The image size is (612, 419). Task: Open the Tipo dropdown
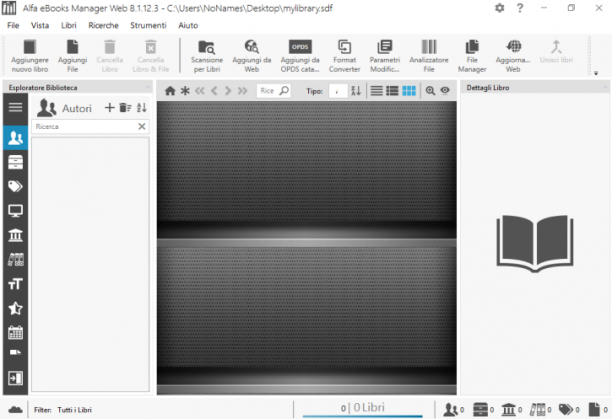338,91
